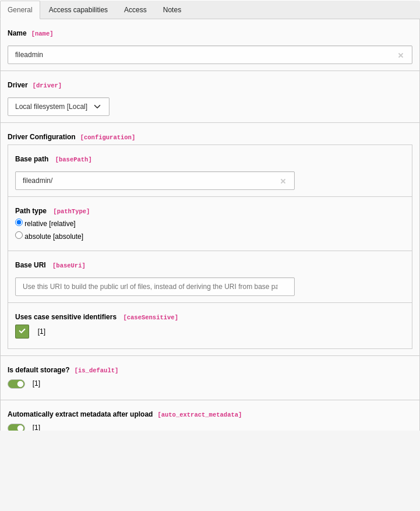Go to the Notes tab
Image resolution: width=420 pixels, height=511 pixels.
(x=172, y=10)
